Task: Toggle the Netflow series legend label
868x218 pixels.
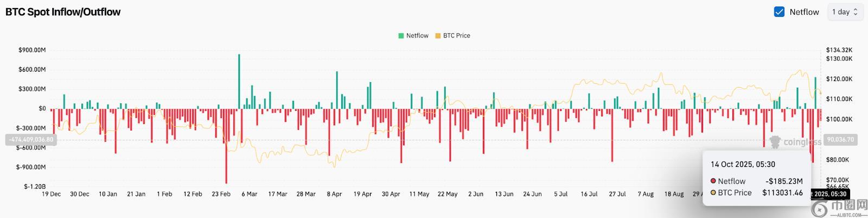Action: (417, 36)
